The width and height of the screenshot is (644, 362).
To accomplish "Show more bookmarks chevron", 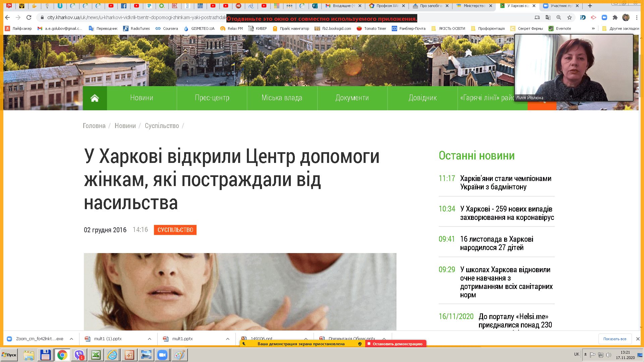I will (593, 28).
